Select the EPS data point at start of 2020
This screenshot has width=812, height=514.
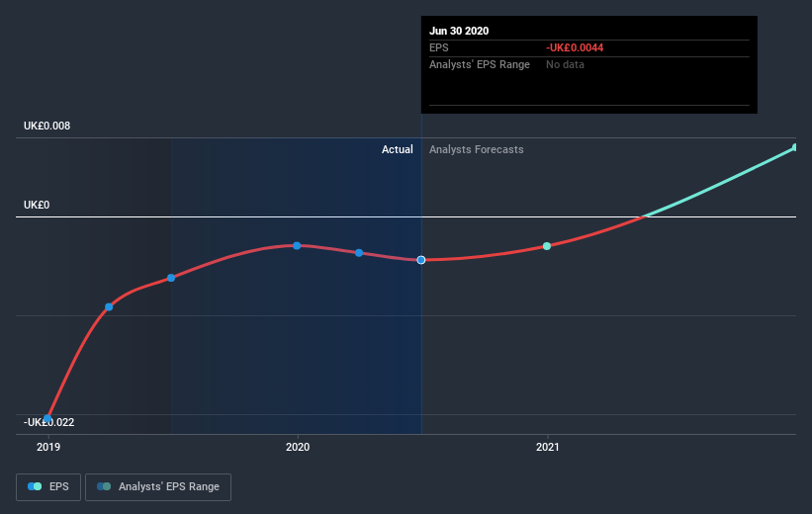(297, 245)
